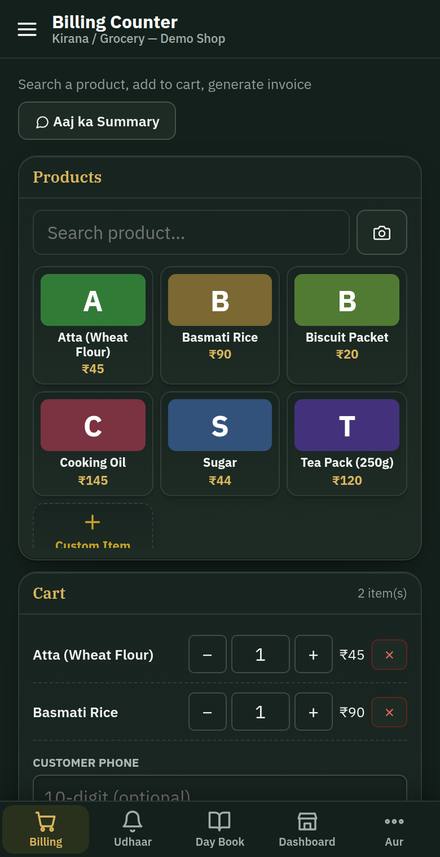
Task: Open the Aur more options
Action: (x=394, y=829)
